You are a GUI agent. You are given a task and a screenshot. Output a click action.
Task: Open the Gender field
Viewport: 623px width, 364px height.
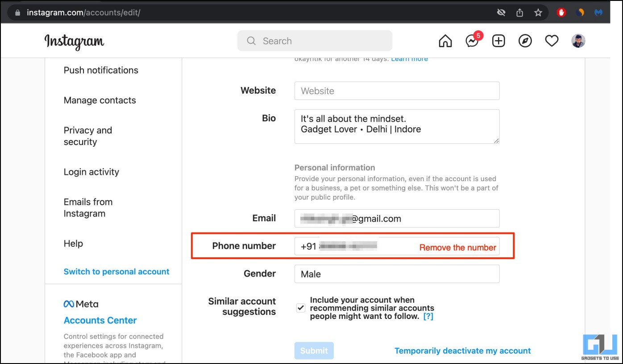[x=397, y=274]
